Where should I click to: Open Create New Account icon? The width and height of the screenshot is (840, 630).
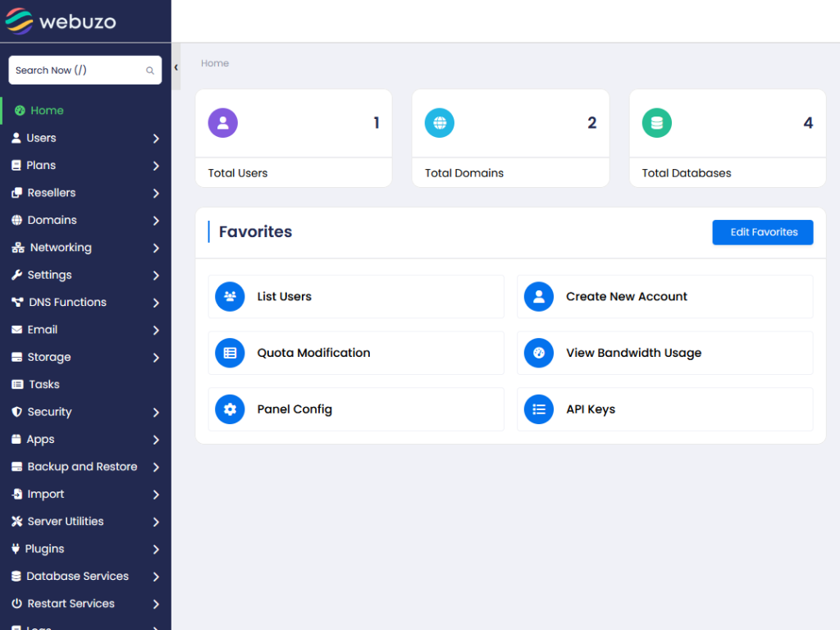coord(539,296)
